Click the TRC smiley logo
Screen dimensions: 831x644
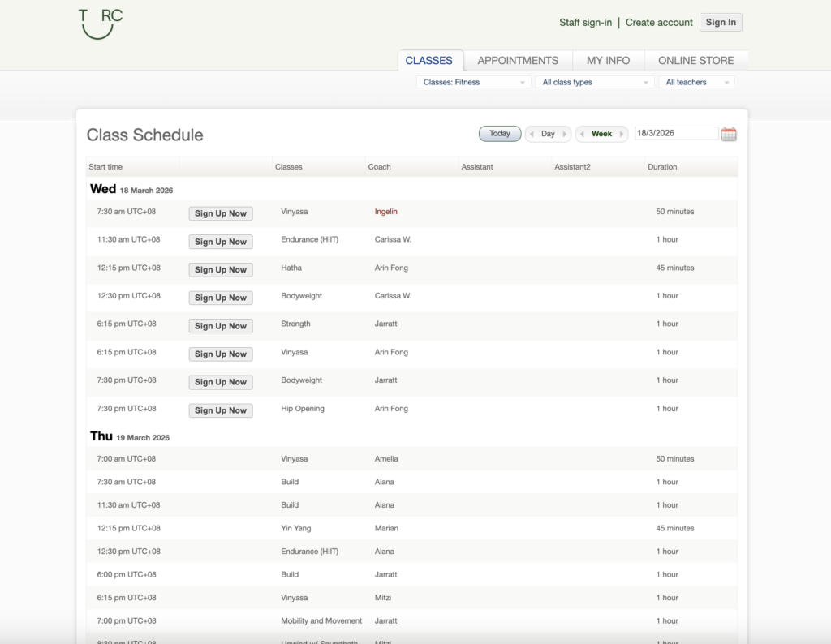coord(101,24)
